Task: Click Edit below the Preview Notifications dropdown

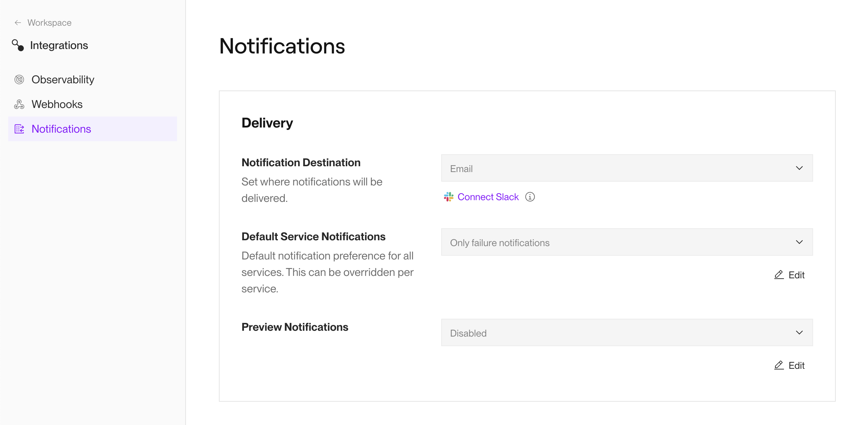Action: (x=797, y=365)
